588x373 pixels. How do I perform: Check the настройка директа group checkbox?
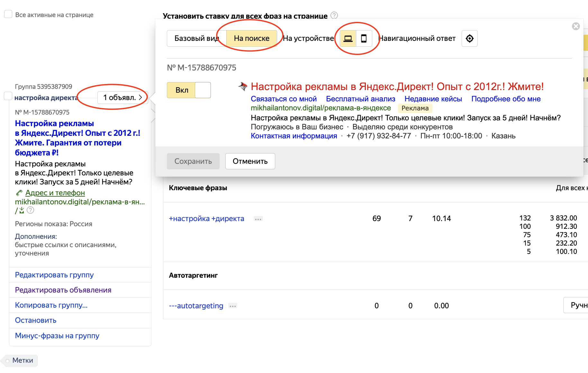coord(8,96)
